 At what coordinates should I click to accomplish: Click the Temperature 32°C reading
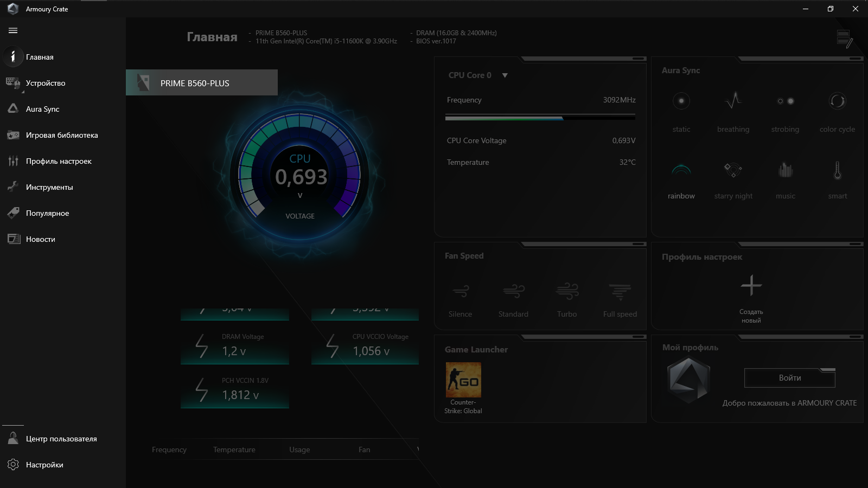(628, 162)
